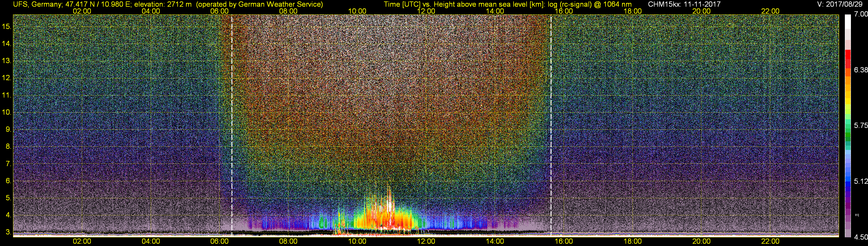
Task: Click the white top of the colorbar
Action: [847, 21]
